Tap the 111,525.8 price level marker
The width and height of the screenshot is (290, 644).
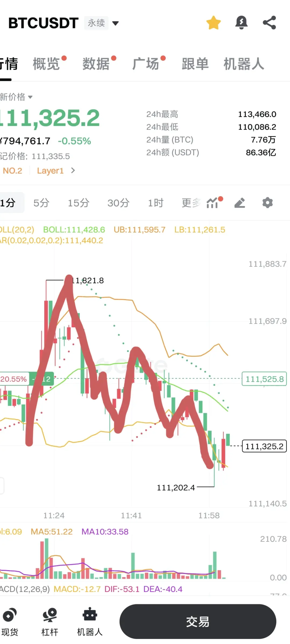tap(264, 379)
